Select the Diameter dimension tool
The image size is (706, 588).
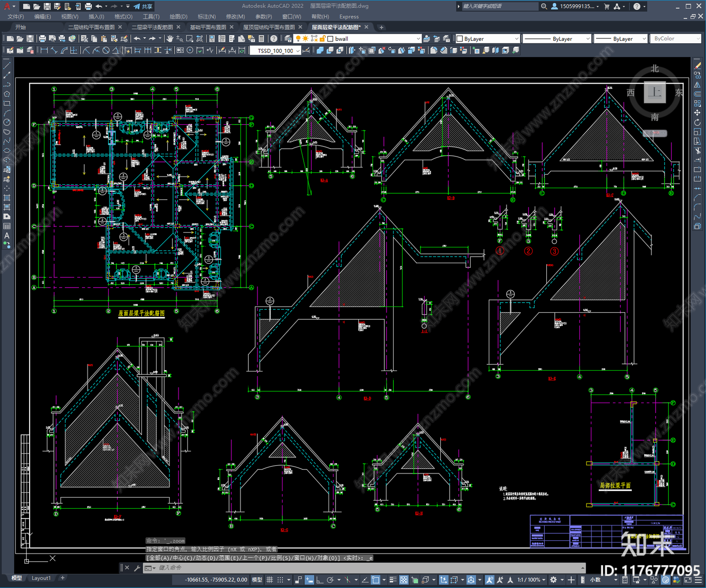pyautogui.click(x=106, y=50)
